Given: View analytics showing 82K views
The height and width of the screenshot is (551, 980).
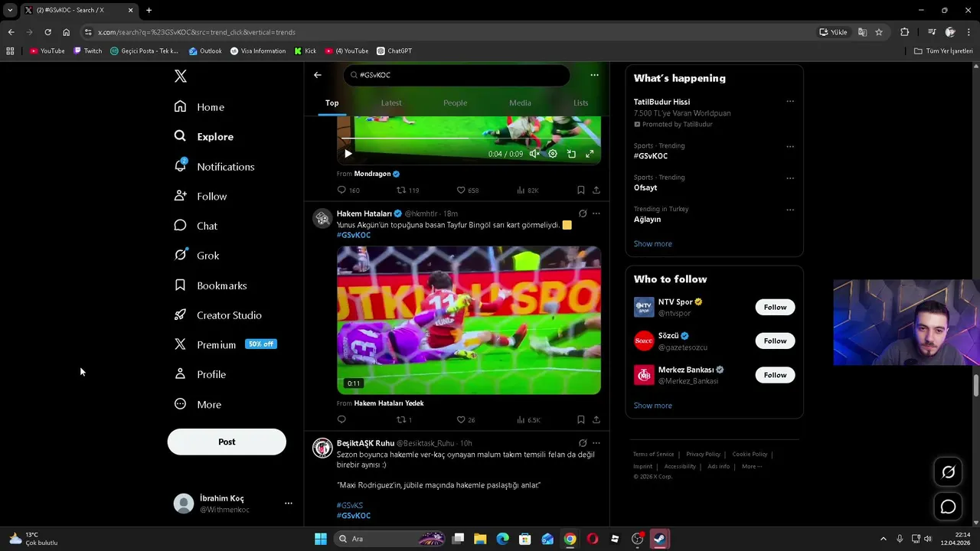Looking at the screenshot, I should tap(528, 190).
